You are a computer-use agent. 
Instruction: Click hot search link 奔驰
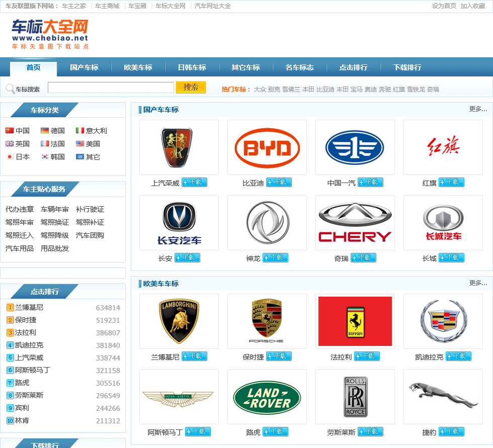pyautogui.click(x=384, y=89)
